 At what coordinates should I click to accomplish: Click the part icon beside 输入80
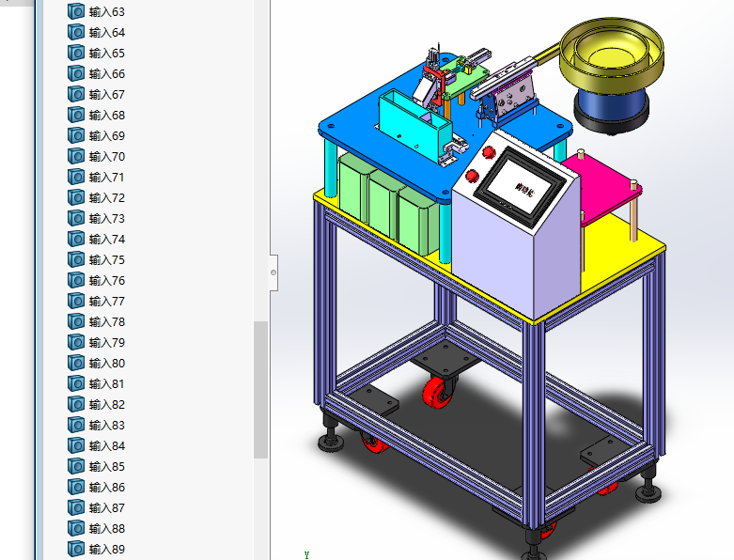(76, 363)
